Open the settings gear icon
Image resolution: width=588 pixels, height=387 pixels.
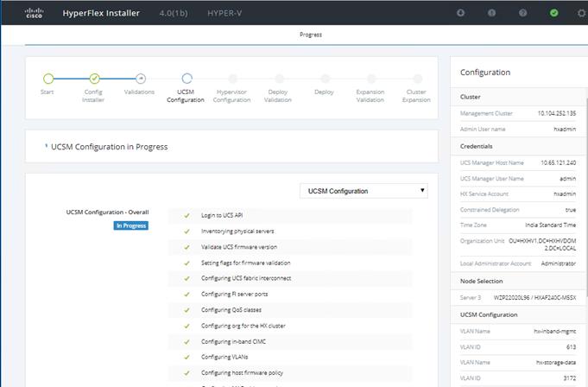[582, 13]
